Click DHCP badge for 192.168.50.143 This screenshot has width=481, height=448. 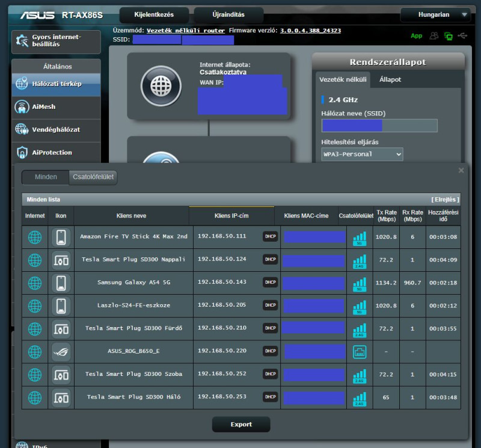(x=270, y=282)
